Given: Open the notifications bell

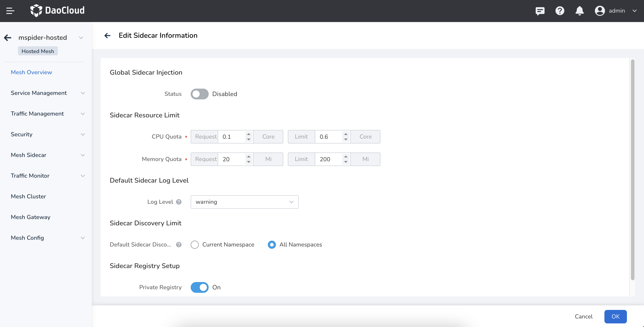Looking at the screenshot, I should 579,11.
